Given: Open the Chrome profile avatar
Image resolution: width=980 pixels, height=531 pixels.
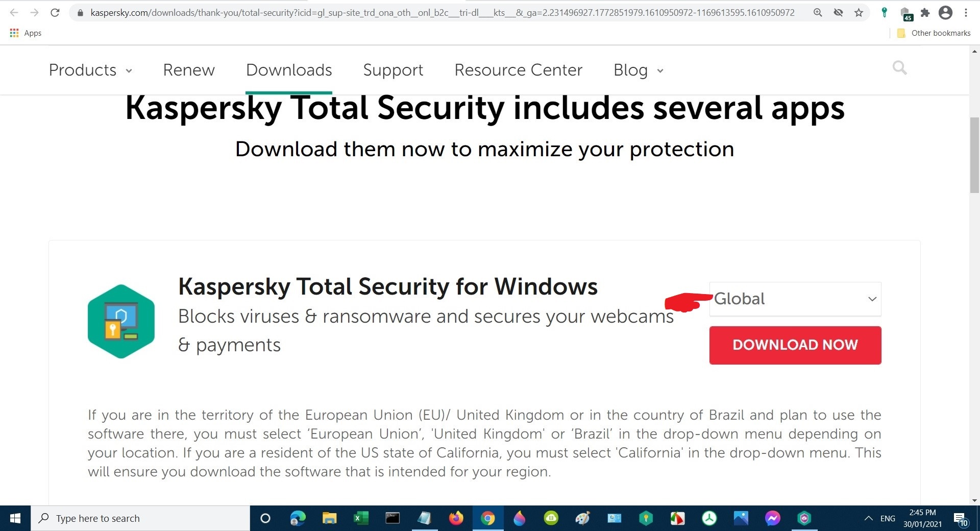Looking at the screenshot, I should (945, 13).
